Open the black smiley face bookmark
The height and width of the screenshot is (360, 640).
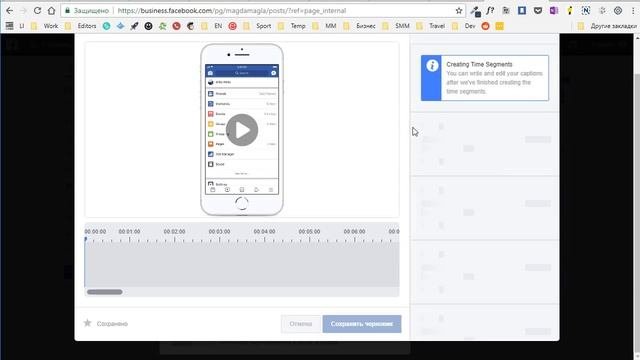[149, 26]
